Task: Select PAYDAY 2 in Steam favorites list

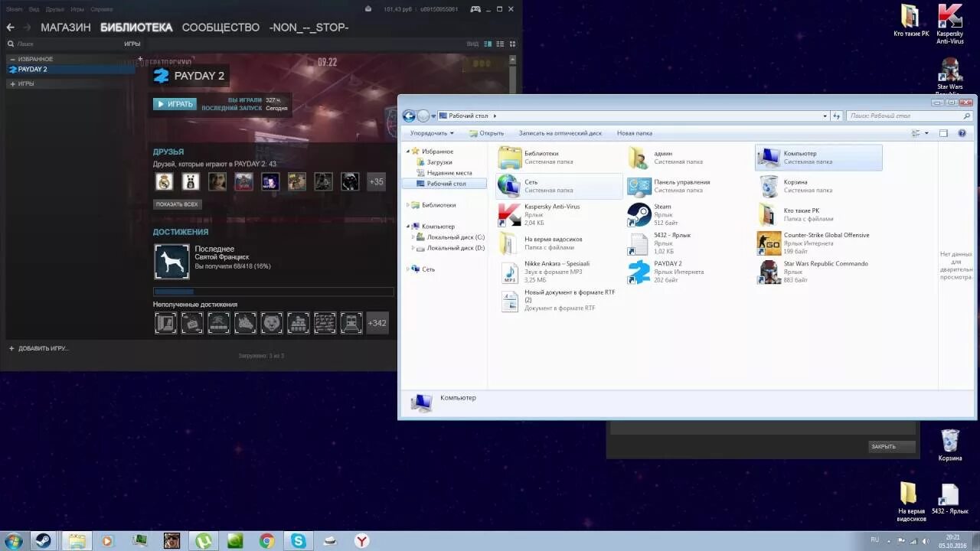Action: coord(70,69)
